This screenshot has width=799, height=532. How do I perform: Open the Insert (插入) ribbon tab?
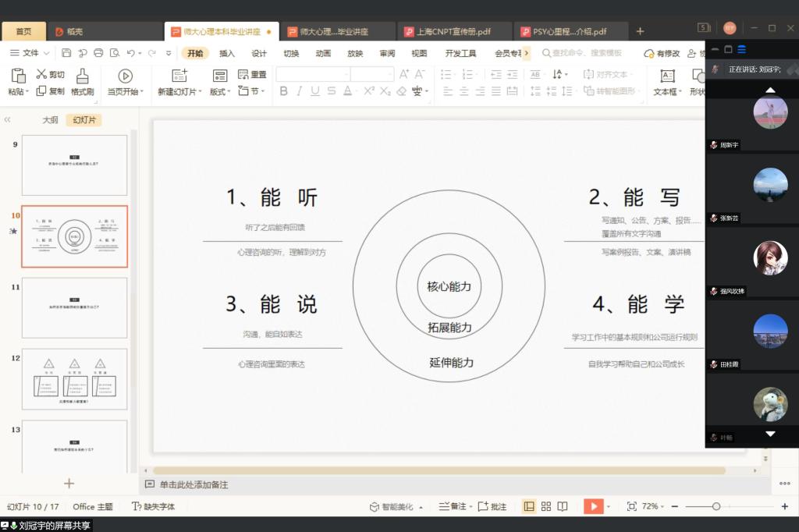point(227,53)
